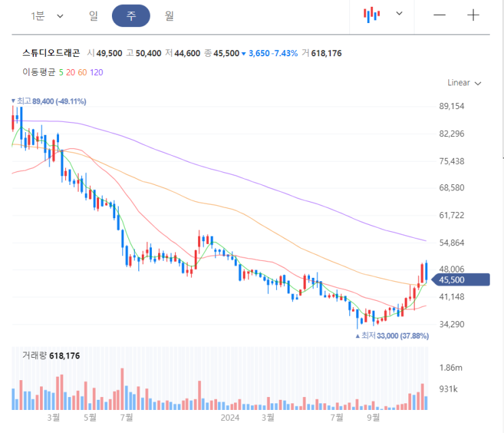
Task: Open the Linear scale dropdown
Action: tap(464, 83)
